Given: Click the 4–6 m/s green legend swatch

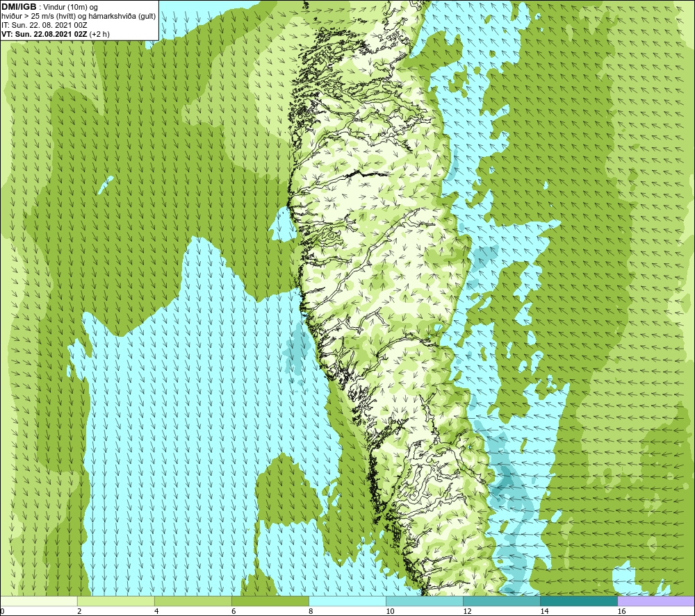Looking at the screenshot, I should click(x=193, y=601).
